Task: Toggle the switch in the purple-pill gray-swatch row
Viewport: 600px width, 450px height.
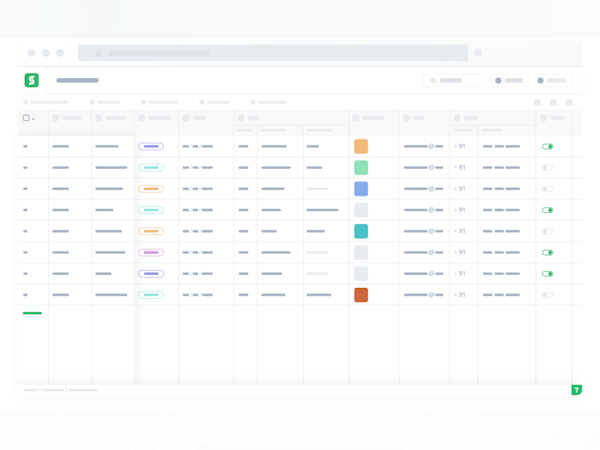Action: (x=548, y=274)
